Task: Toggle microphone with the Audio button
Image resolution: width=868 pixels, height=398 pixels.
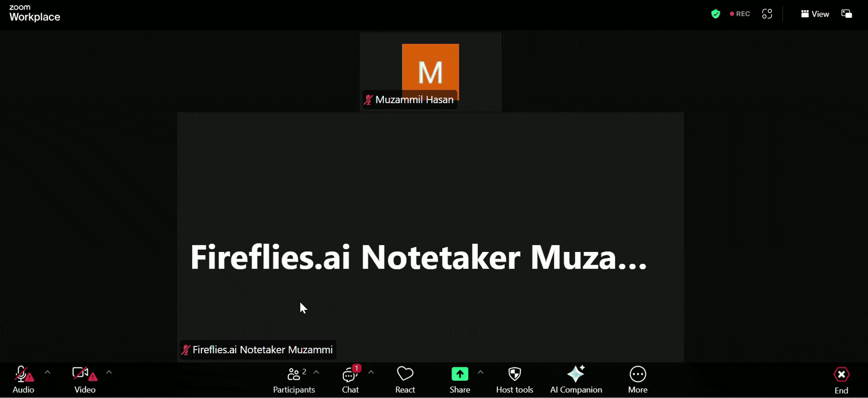Action: point(23,380)
